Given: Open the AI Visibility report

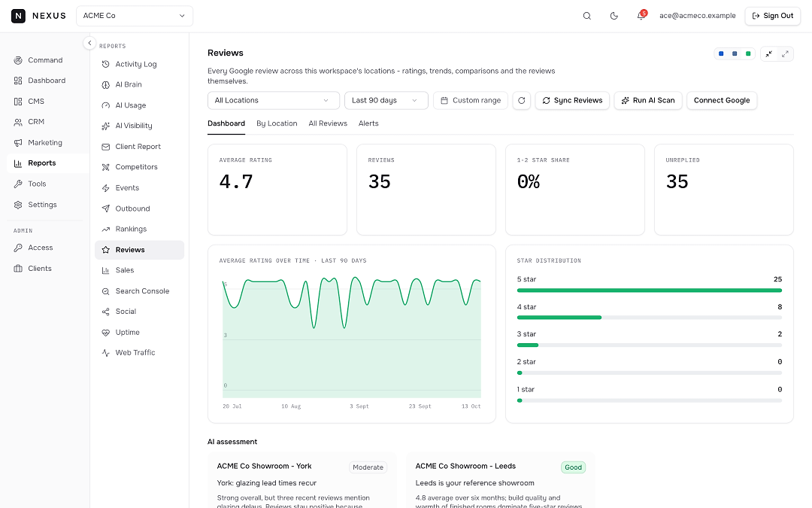Looking at the screenshot, I should click(139, 126).
